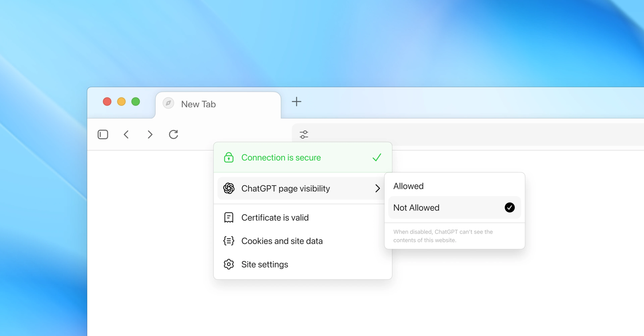
Task: Click the green padlock icon
Action: 229,157
